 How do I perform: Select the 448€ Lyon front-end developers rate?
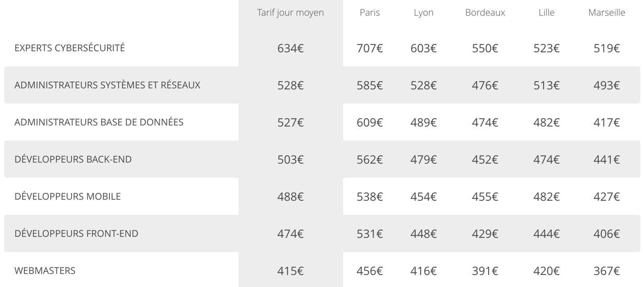coord(423,234)
